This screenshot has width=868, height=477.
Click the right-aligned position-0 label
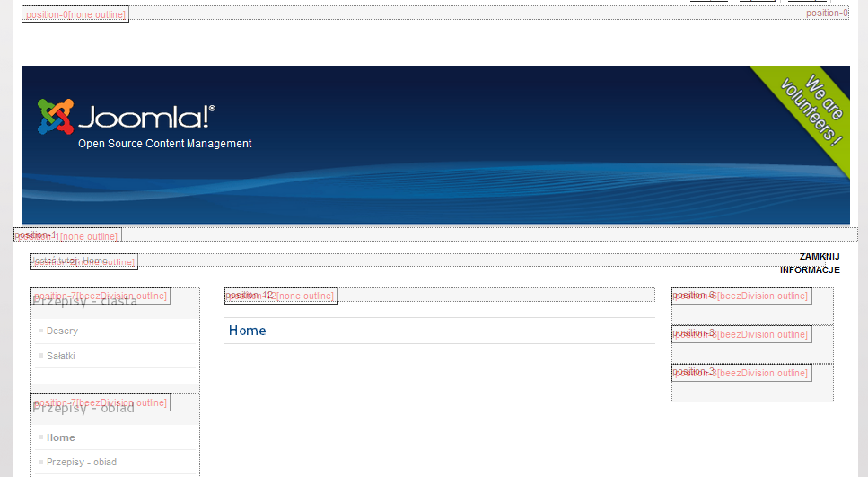[827, 13]
